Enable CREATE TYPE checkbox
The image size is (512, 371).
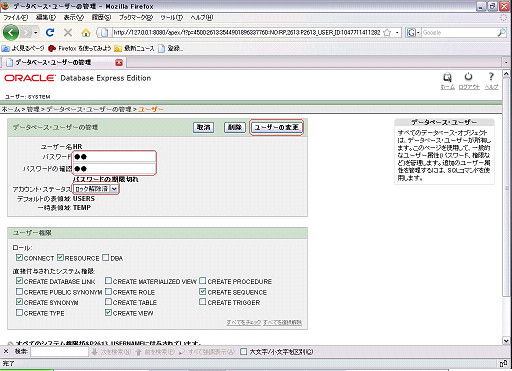[19, 313]
